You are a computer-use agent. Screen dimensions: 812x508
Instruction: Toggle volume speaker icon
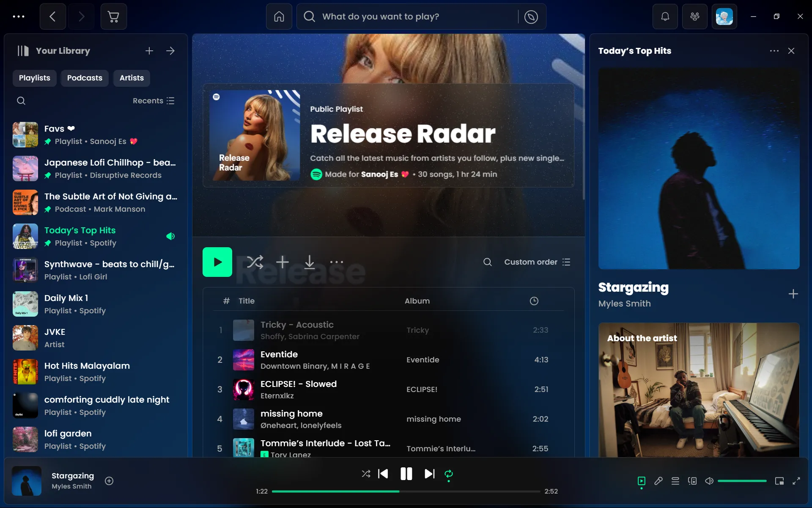(x=709, y=480)
